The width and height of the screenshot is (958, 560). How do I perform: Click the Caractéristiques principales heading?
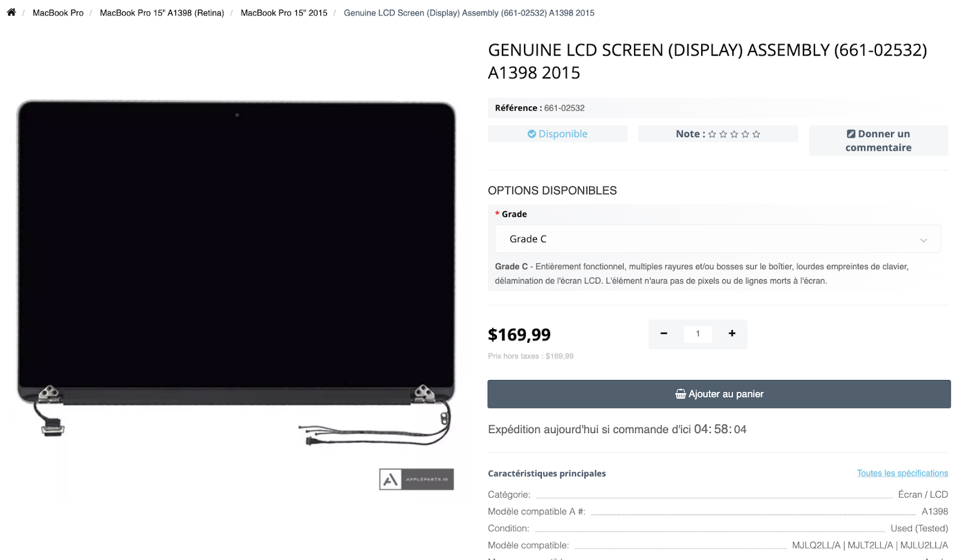(x=547, y=473)
